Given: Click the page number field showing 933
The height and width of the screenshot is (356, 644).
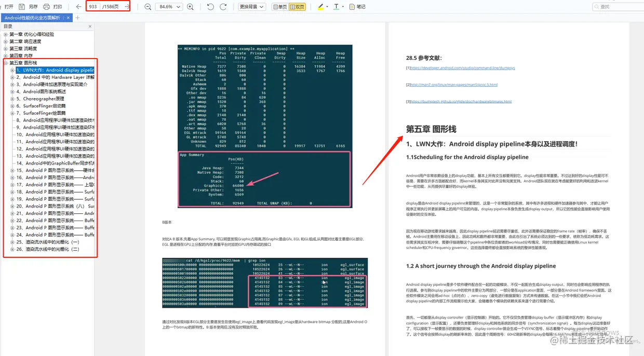Looking at the screenshot, I should coord(93,7).
